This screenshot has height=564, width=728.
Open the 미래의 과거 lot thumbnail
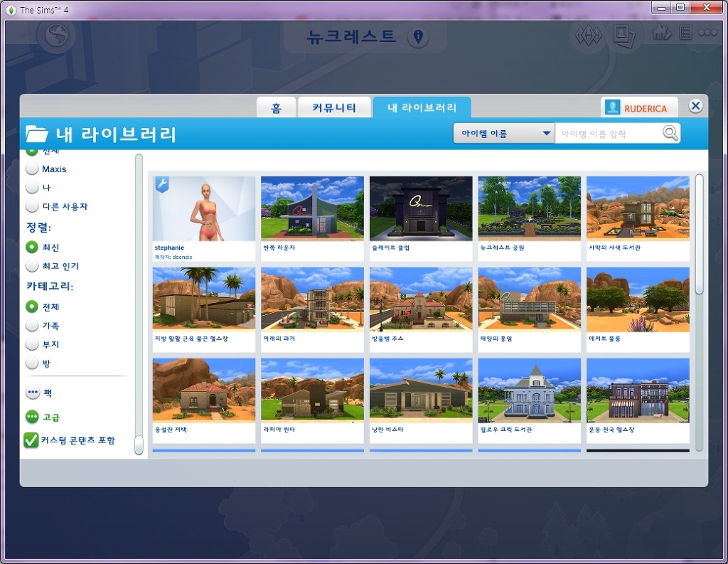[x=313, y=299]
